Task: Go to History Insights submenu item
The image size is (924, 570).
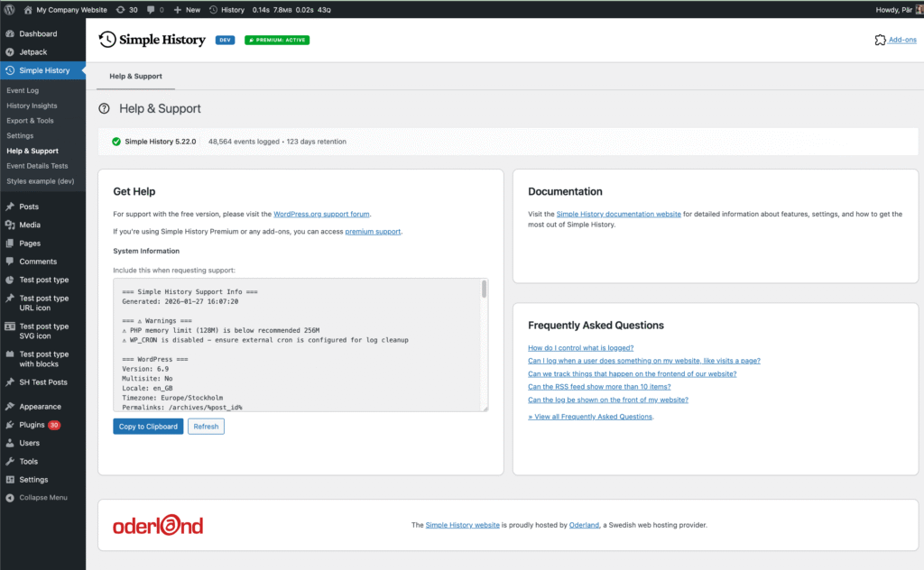Action: coord(32,106)
